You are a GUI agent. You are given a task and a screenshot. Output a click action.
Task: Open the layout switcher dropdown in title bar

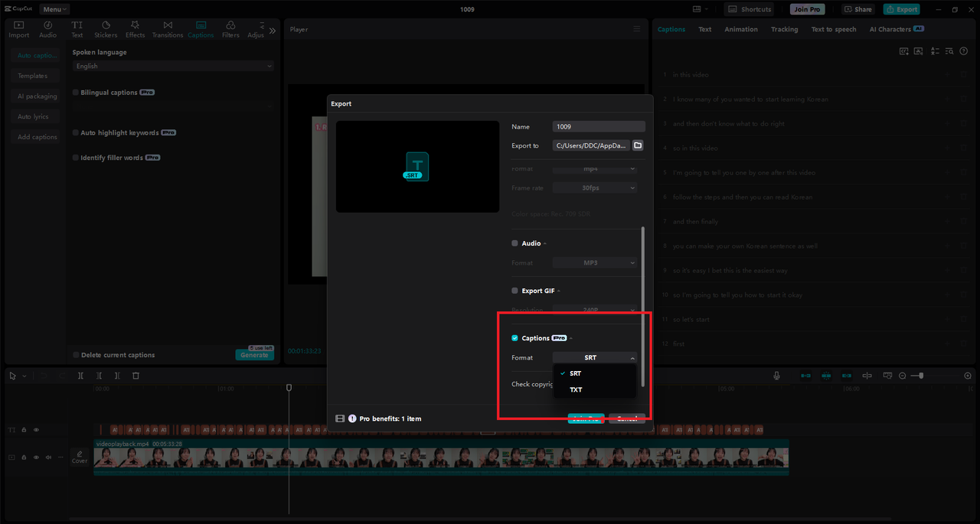tap(700, 9)
